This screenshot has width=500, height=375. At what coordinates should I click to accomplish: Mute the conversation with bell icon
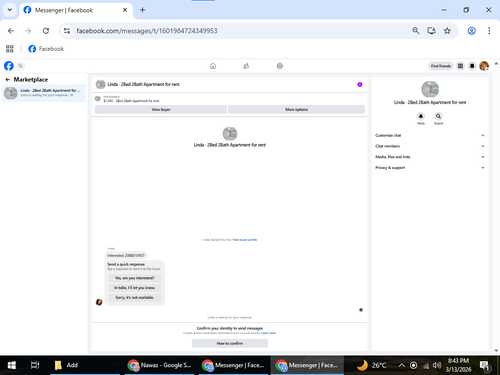tap(421, 116)
